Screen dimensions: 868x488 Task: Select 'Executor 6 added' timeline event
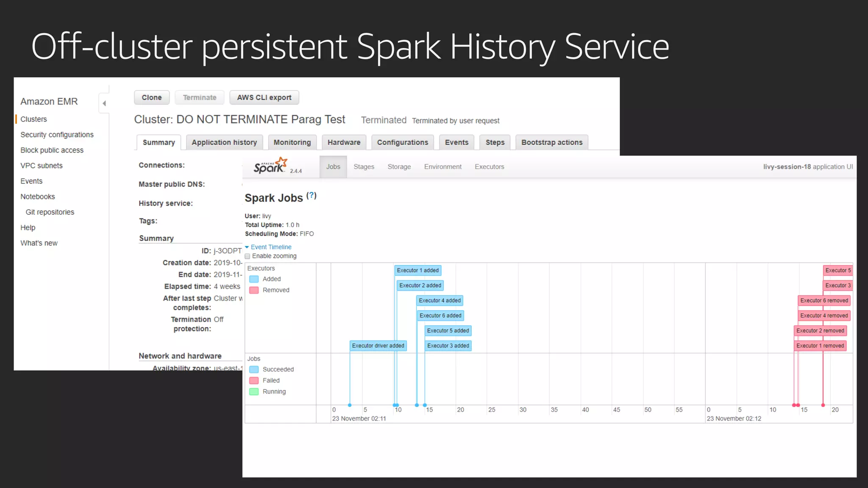click(x=440, y=316)
